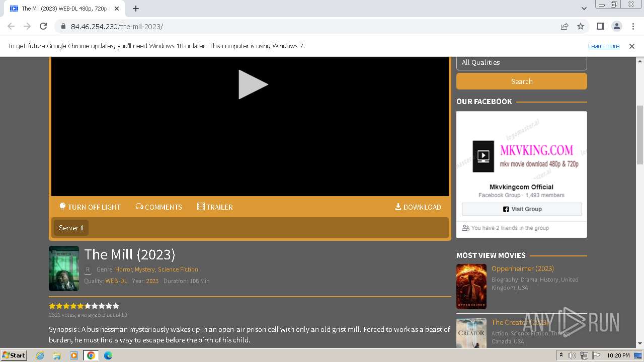Bookmark this page with the star icon
The height and width of the screenshot is (362, 644).
581,26
